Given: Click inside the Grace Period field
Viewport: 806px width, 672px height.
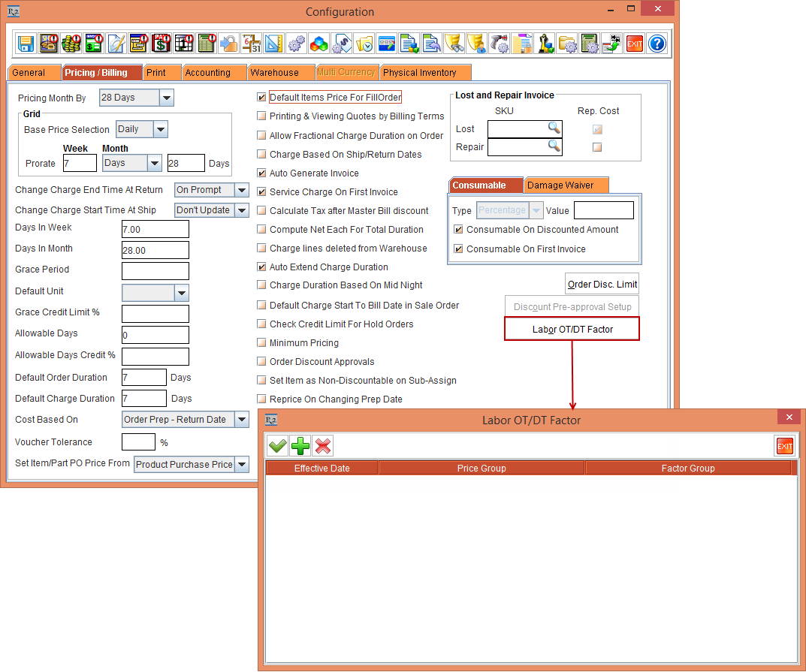Looking at the screenshot, I should pos(155,270).
